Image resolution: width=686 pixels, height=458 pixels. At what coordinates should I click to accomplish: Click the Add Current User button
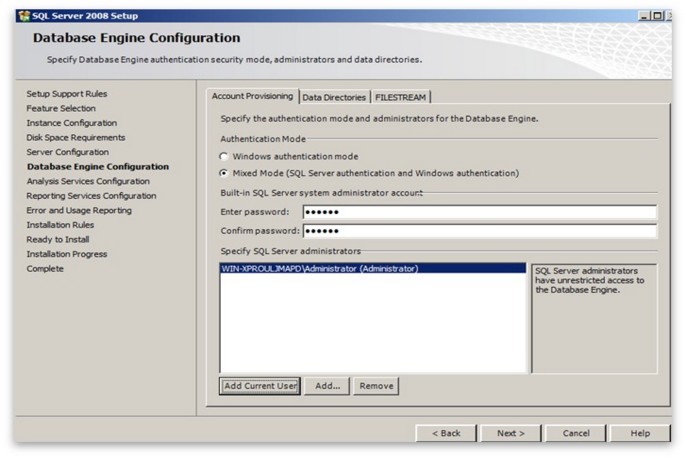coord(260,386)
